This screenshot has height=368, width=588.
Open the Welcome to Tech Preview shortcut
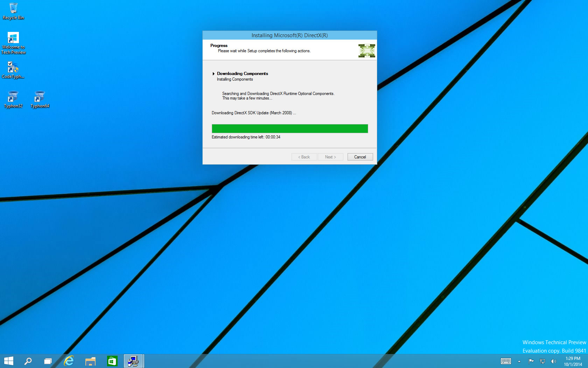point(13,43)
